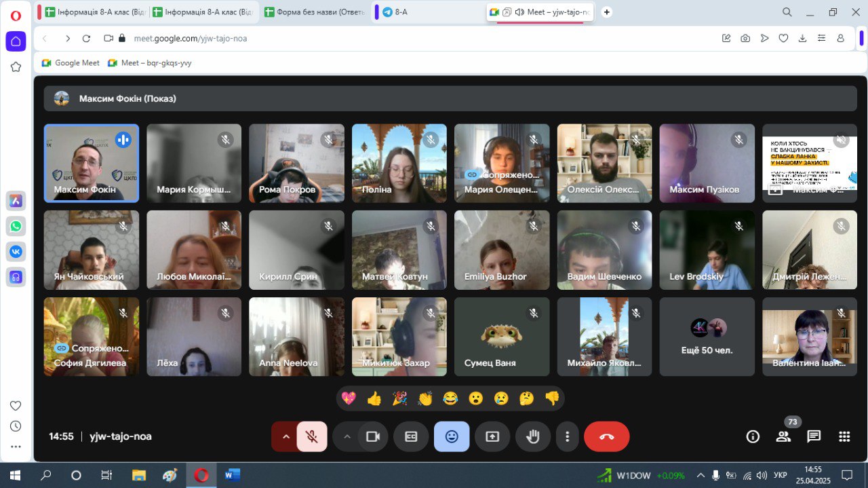
Task: Unmute the microphone toggle
Action: (312, 436)
